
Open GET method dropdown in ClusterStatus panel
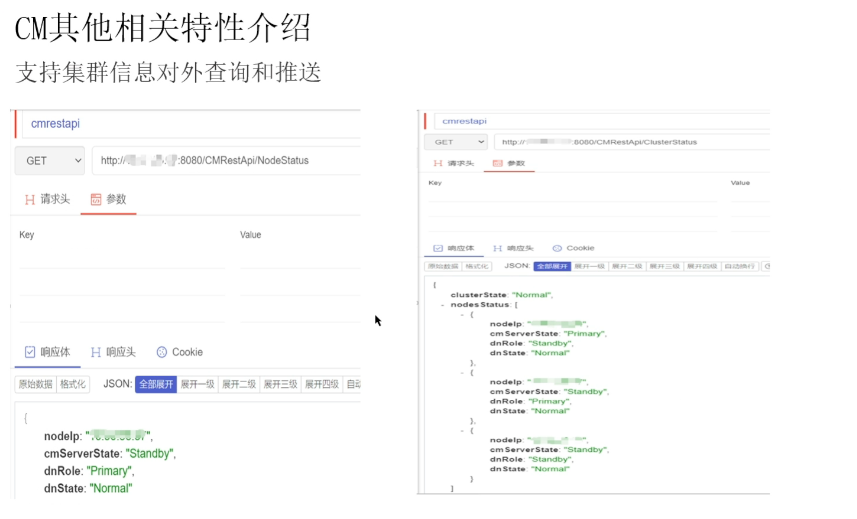pyautogui.click(x=456, y=142)
